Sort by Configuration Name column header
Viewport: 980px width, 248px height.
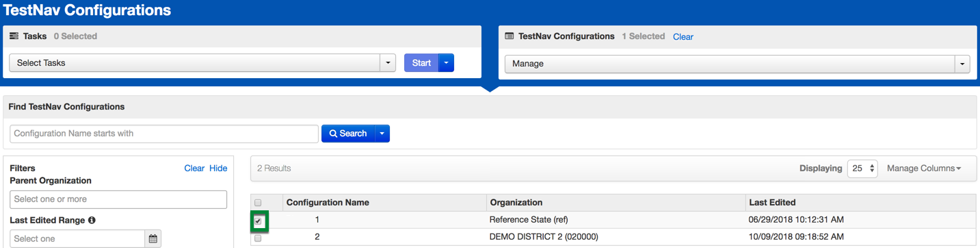pyautogui.click(x=328, y=203)
